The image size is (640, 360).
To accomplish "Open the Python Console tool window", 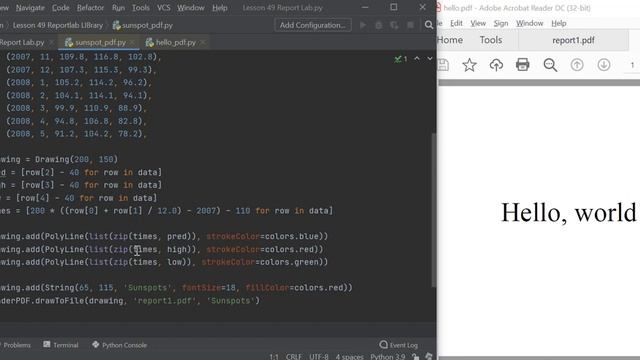I will tap(119, 345).
